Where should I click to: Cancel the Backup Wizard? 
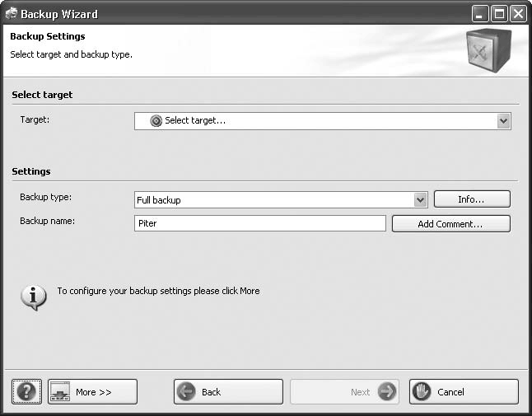pyautogui.click(x=464, y=391)
